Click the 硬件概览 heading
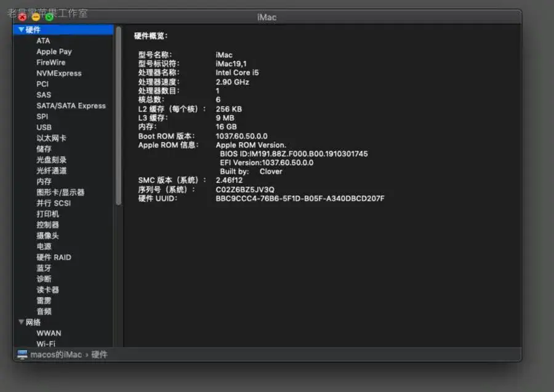 pos(151,36)
